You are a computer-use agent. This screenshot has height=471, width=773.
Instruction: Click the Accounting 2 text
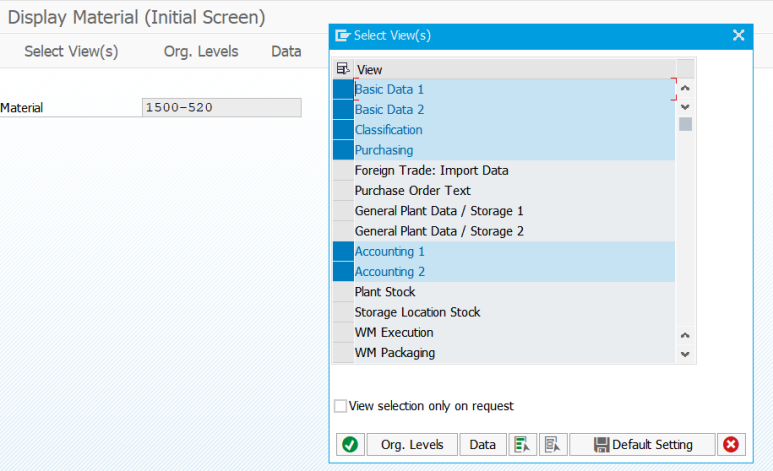(x=389, y=272)
